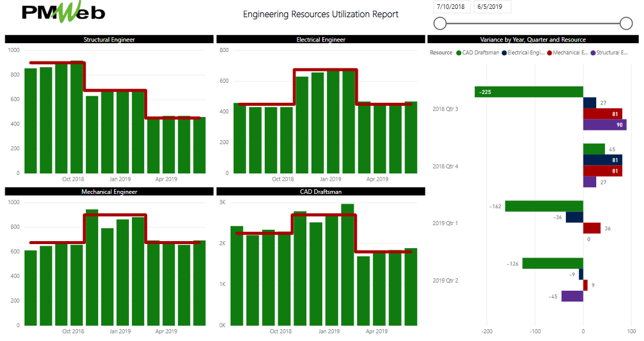The image size is (644, 341).
Task: Click the red 81 bar in 2018 Qtr 4
Action: click(603, 171)
